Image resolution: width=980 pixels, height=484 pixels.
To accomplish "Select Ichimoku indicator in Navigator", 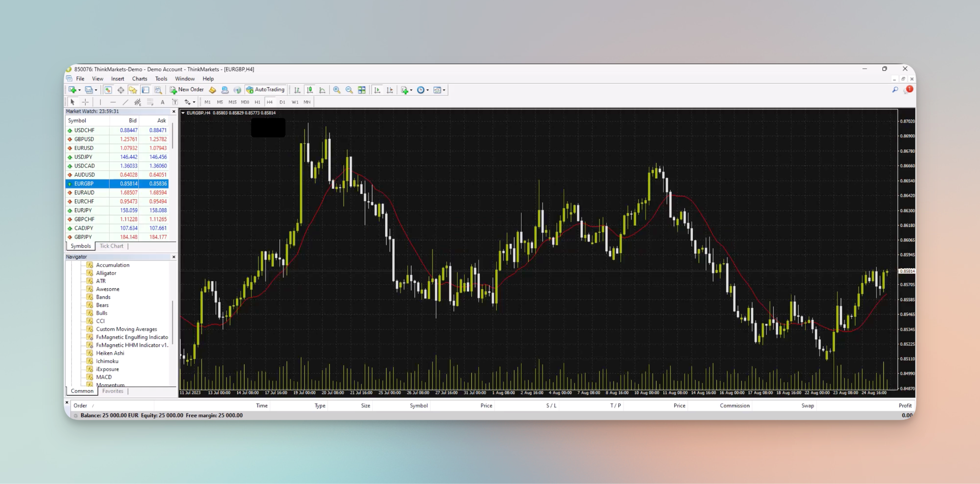I will click(107, 361).
